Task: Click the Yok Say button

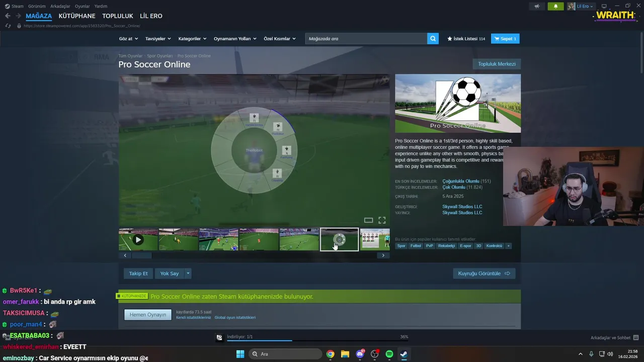Action: click(170, 274)
